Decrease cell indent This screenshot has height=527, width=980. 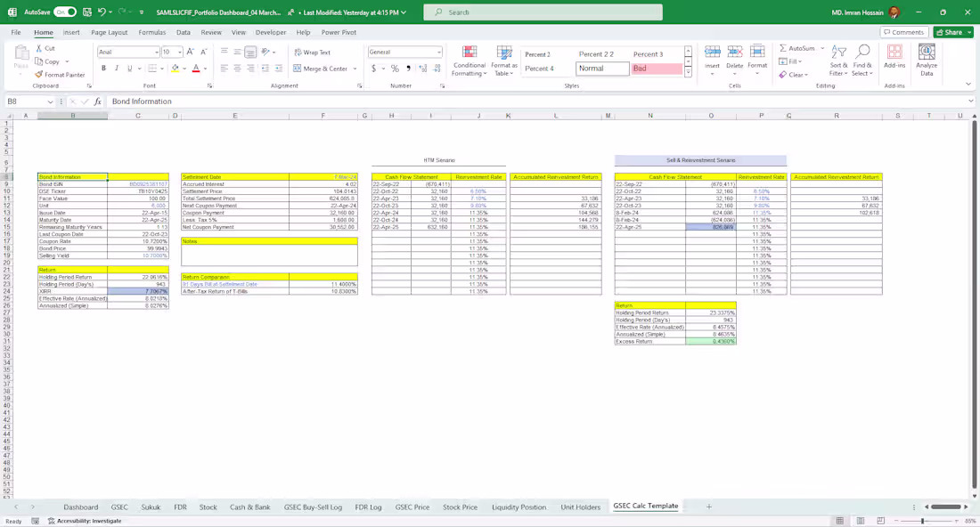[x=265, y=68]
